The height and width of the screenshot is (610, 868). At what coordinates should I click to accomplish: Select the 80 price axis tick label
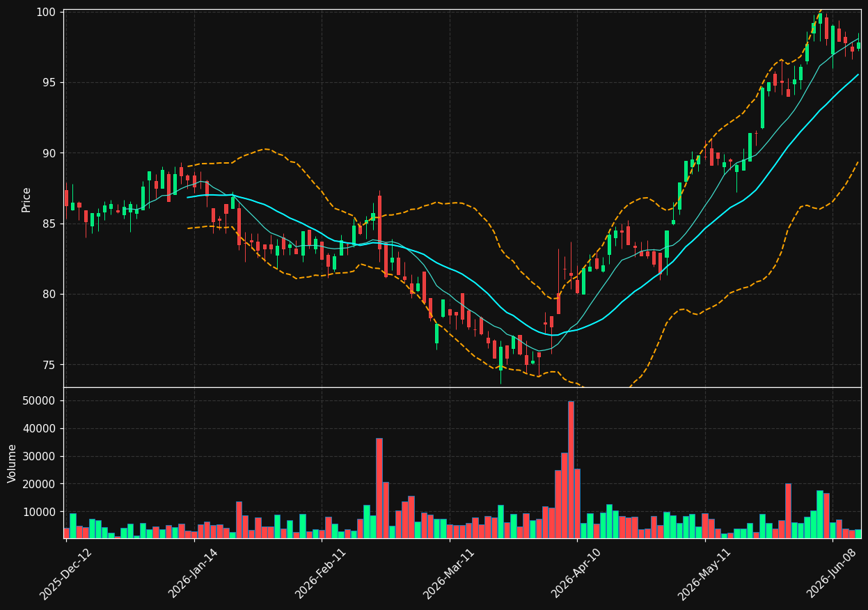tap(50, 294)
